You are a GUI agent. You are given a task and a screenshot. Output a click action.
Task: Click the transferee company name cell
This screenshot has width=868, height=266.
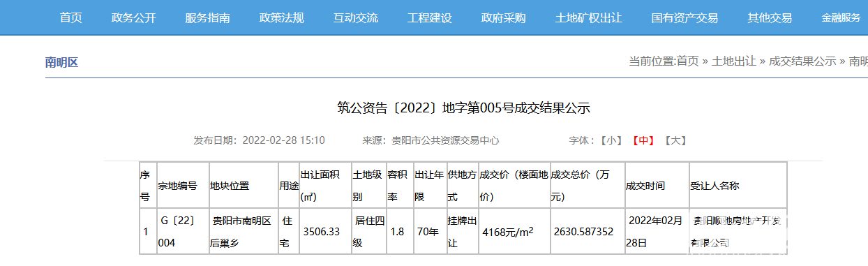point(738,231)
